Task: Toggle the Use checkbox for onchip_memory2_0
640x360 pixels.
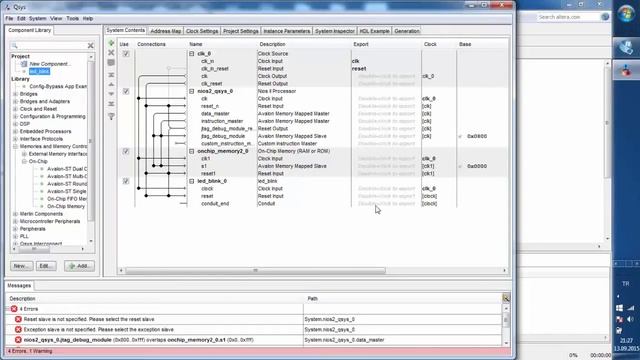Action: [x=126, y=151]
